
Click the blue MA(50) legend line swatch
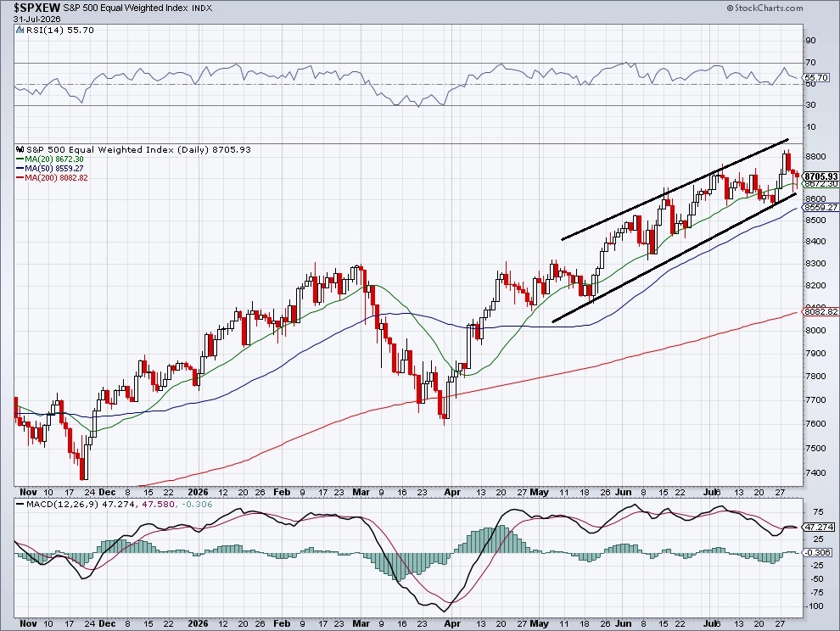pos(20,168)
